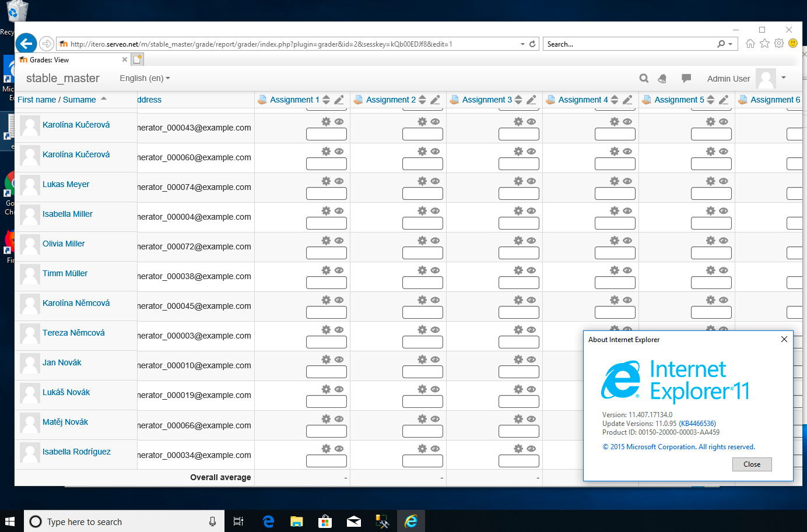
Task: Sort by the Assignment 3 sort arrows
Action: pos(518,100)
